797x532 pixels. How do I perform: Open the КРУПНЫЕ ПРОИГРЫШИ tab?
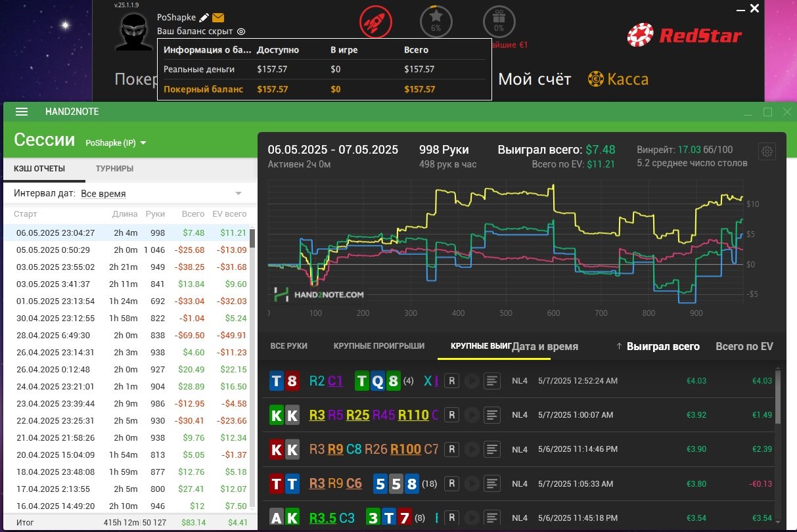tap(379, 346)
